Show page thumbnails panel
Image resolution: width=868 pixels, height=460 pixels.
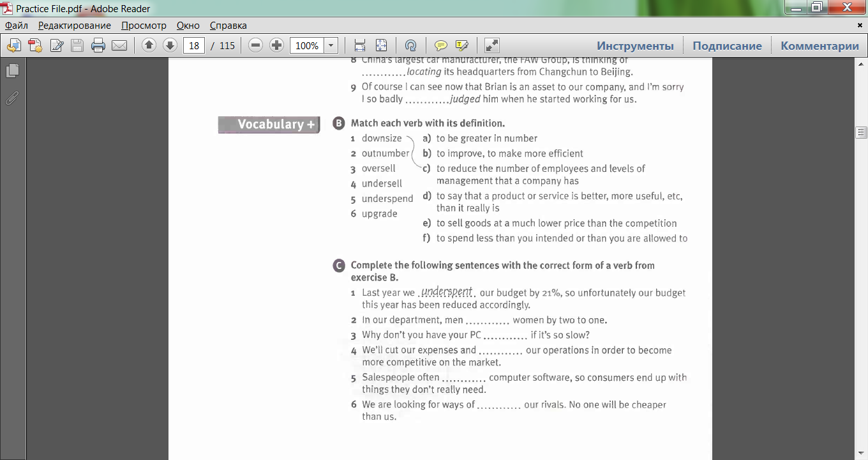(x=12, y=71)
